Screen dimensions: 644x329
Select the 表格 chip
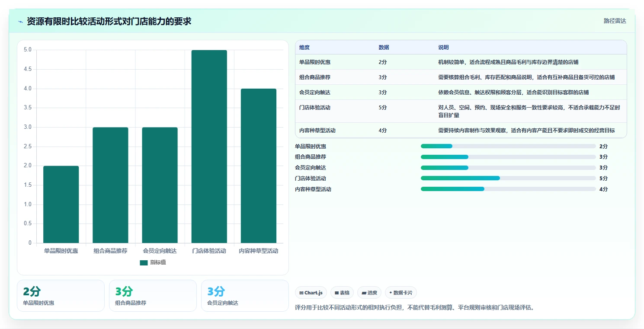point(342,293)
